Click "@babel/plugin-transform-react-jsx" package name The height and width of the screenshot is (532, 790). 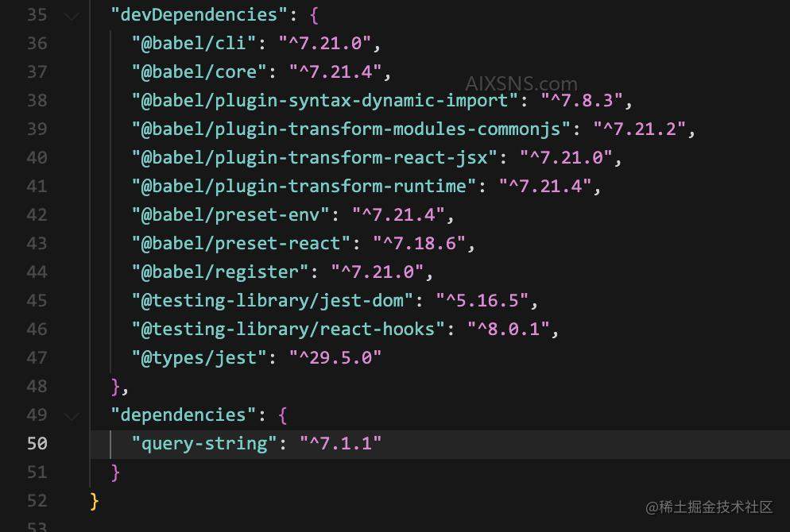pos(315,158)
